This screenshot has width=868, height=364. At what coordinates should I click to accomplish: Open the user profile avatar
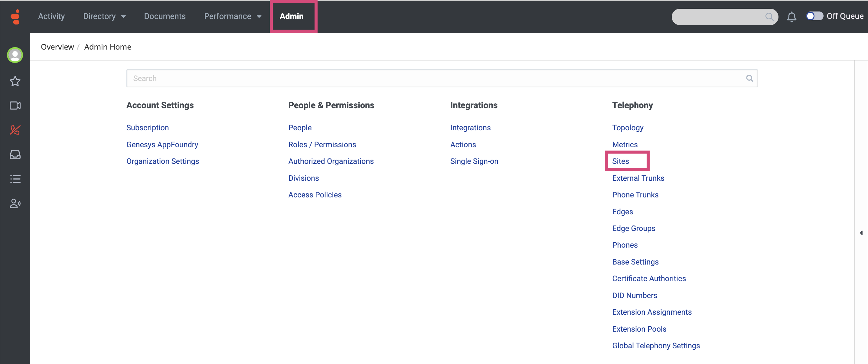click(x=15, y=55)
